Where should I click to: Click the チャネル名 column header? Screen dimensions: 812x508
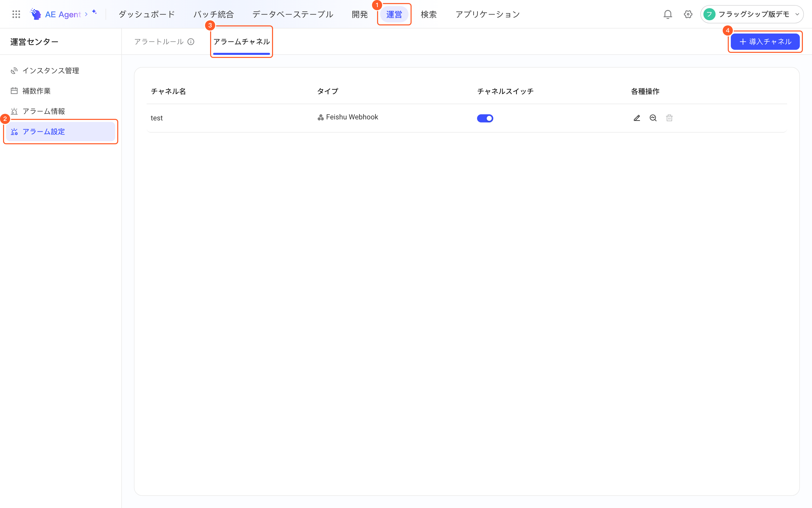point(168,91)
